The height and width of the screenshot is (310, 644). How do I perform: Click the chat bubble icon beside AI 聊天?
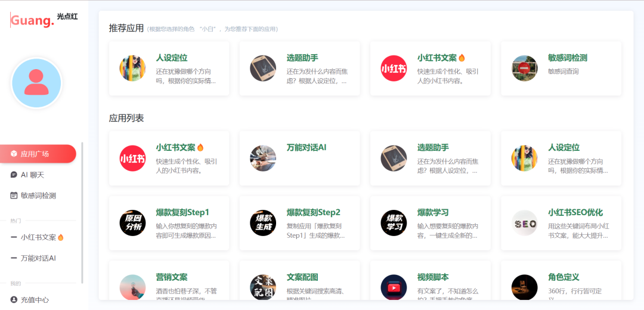pos(14,175)
